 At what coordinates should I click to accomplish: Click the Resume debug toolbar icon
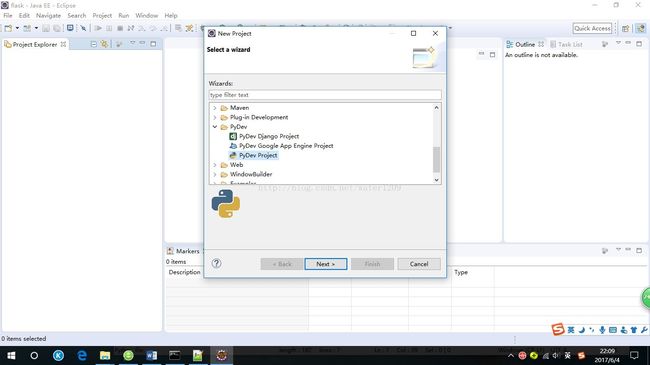pyautogui.click(x=98, y=28)
